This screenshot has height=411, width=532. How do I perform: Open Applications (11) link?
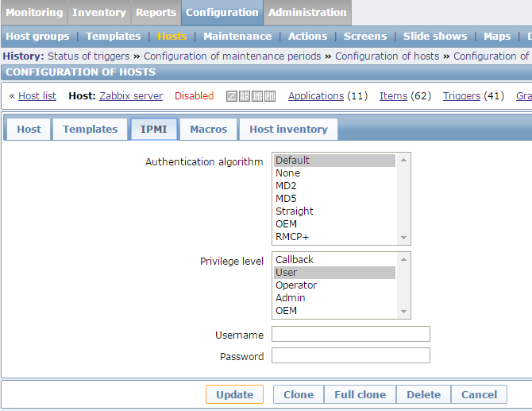coord(316,96)
